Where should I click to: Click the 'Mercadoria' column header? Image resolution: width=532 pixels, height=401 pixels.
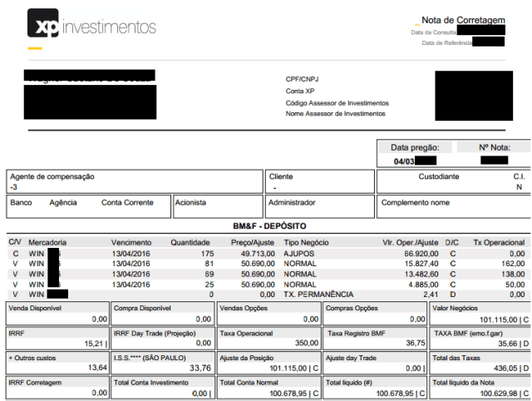tap(47, 242)
